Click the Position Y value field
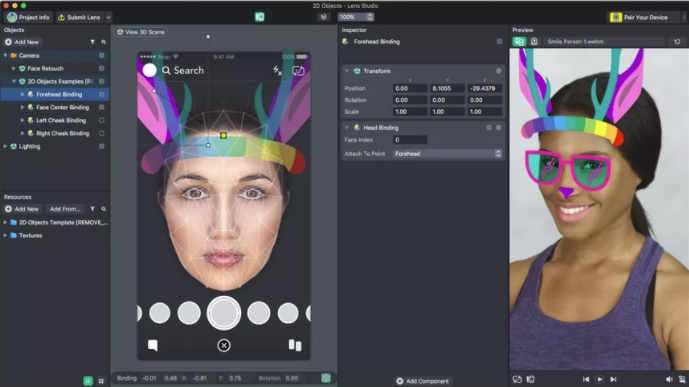The image size is (689, 387). [x=447, y=88]
